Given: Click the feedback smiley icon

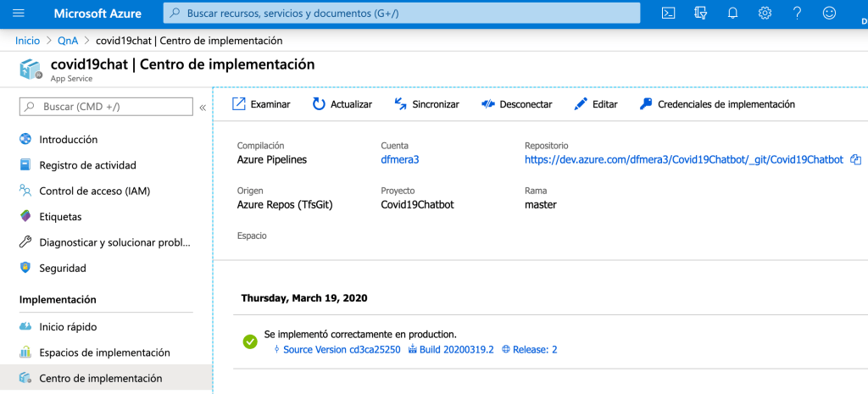Looking at the screenshot, I should coord(829,13).
